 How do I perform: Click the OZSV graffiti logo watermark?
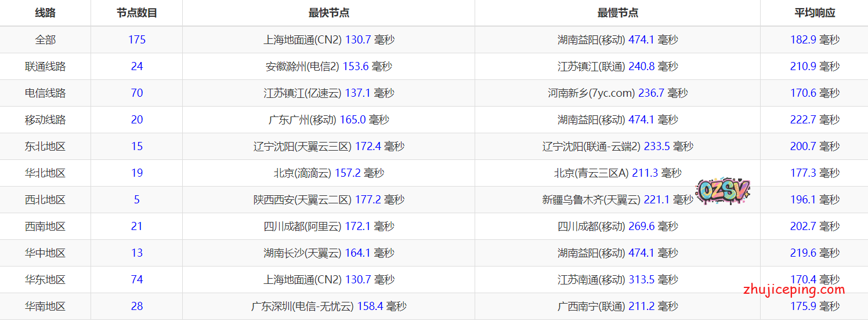click(723, 191)
